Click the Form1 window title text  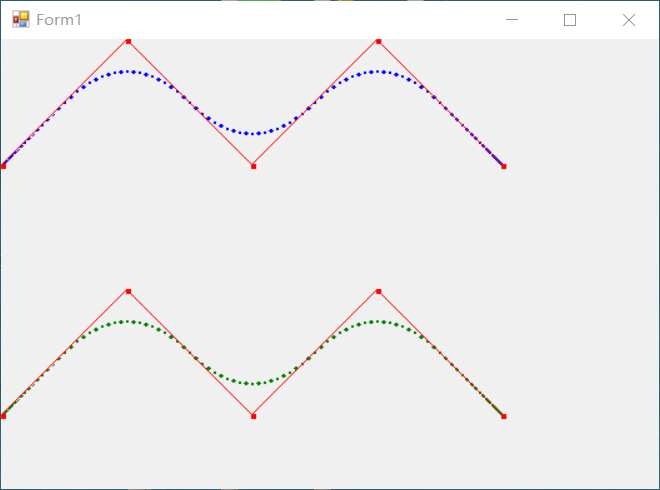pos(59,20)
